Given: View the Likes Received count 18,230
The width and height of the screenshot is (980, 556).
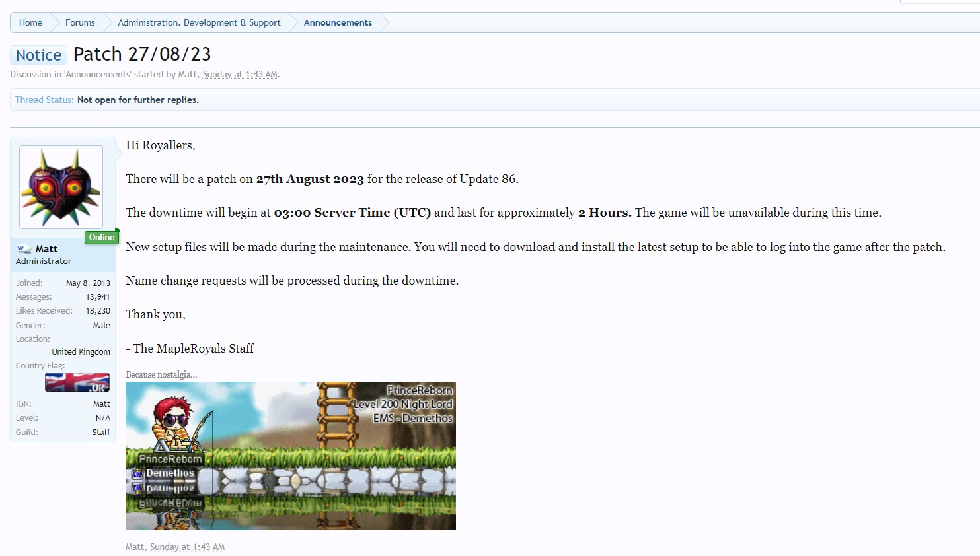Looking at the screenshot, I should (x=98, y=311).
